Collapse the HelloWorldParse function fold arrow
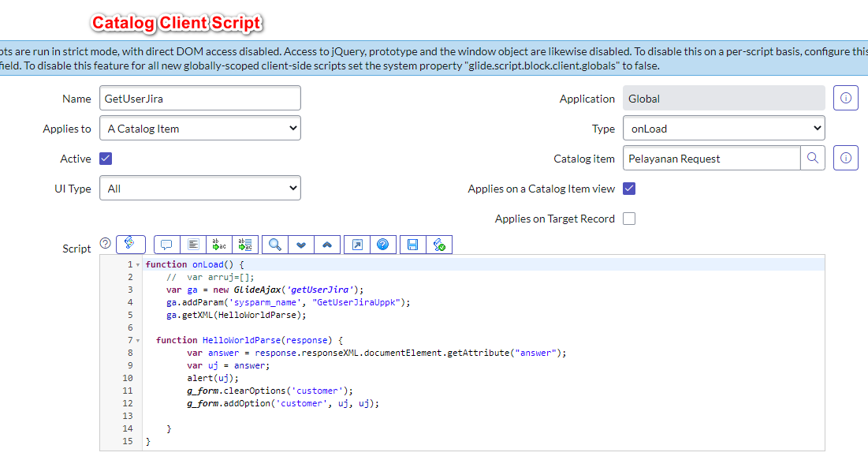868x460 pixels. point(138,340)
